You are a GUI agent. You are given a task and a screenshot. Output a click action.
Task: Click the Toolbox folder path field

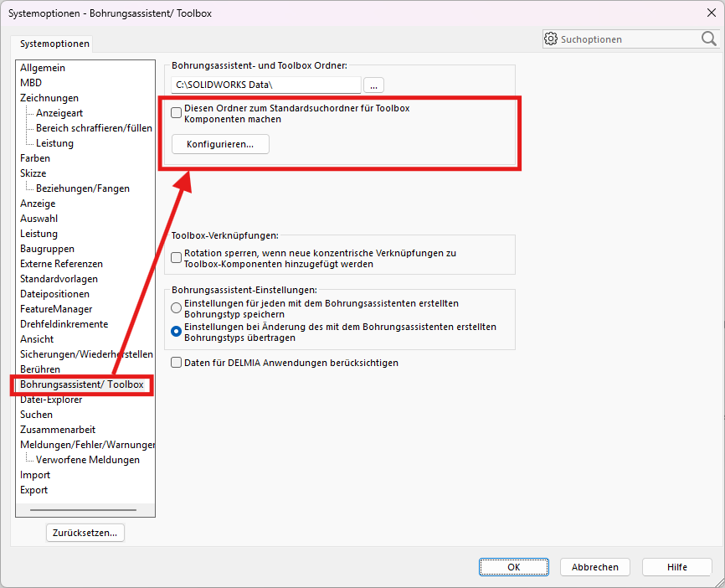265,85
